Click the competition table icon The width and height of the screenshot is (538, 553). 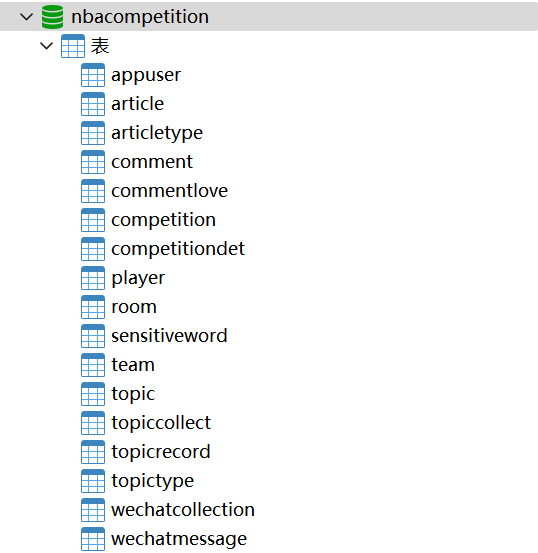93,220
